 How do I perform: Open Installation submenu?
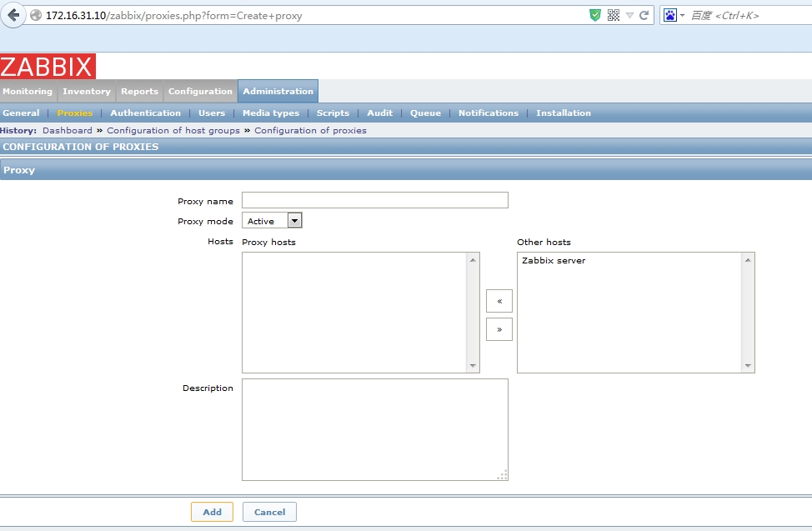point(564,113)
